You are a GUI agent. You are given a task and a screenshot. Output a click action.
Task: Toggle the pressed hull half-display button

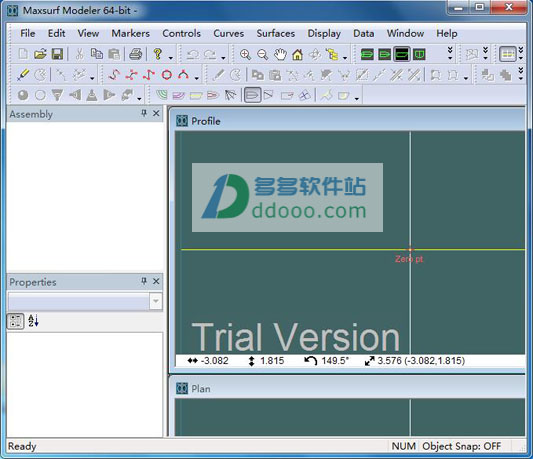(252, 95)
